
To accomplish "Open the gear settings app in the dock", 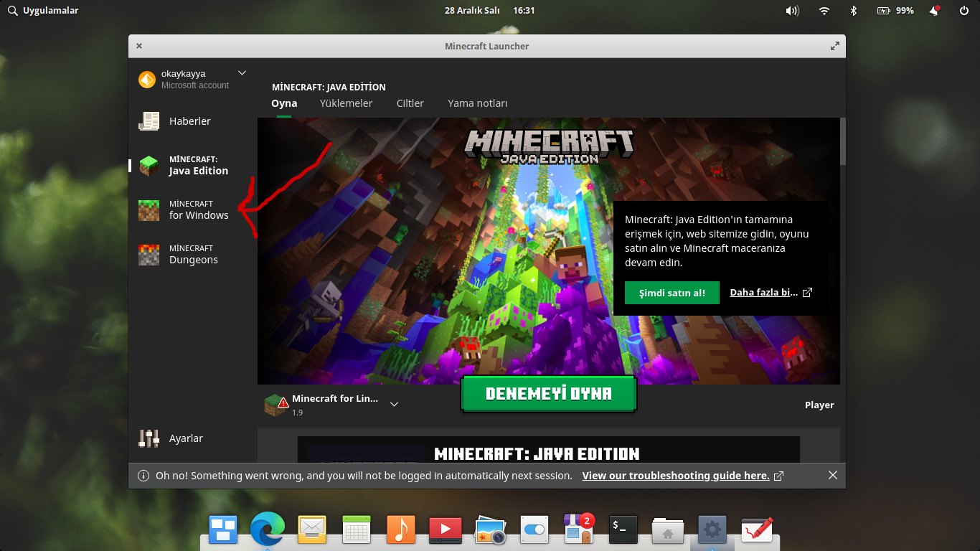I will click(x=712, y=530).
